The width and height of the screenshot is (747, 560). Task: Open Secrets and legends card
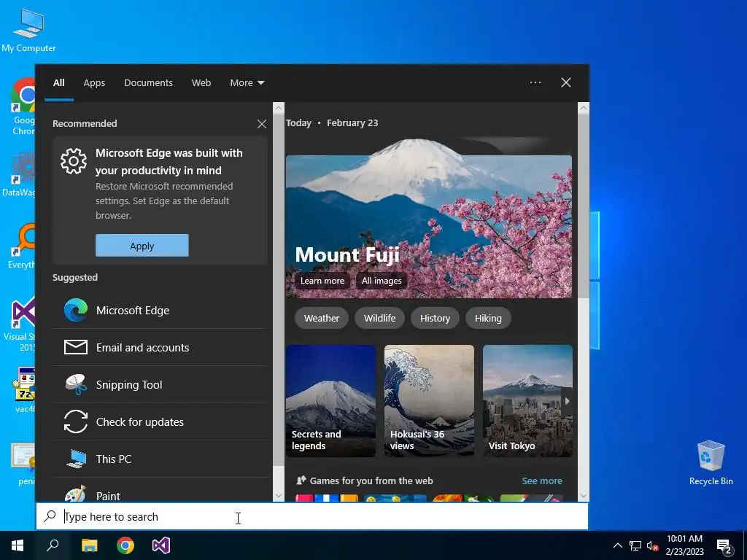[330, 401]
